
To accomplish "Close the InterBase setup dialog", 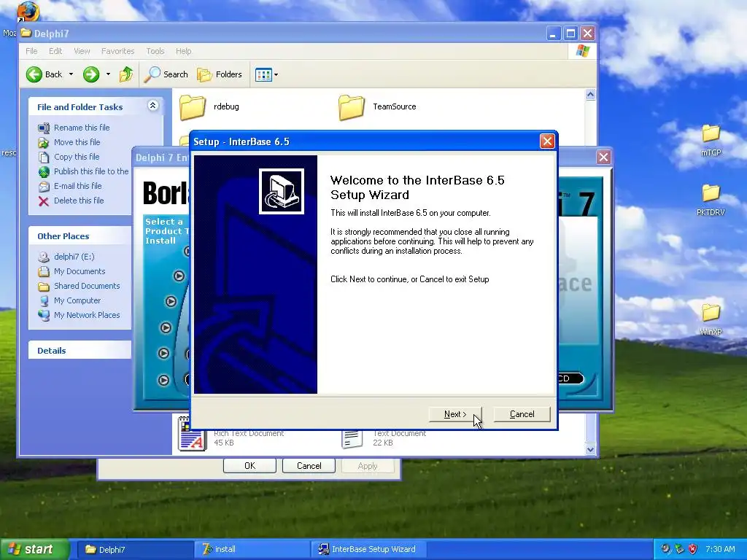I will (547, 141).
